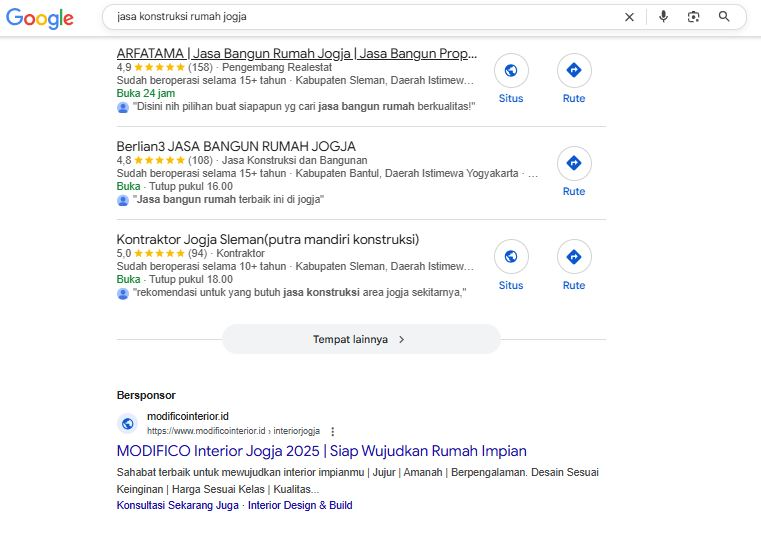Open the three-dot menu beside modificointerior.id URL
Image resolution: width=761 pixels, height=540 pixels.
[332, 431]
